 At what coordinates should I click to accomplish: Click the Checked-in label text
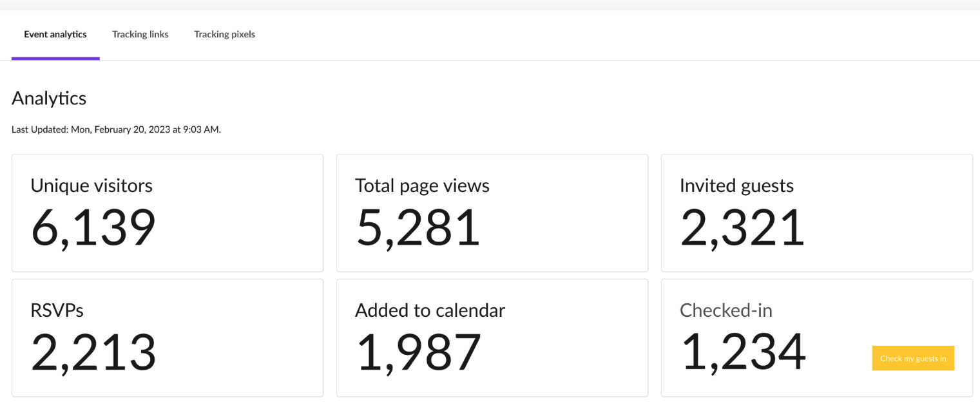(726, 310)
